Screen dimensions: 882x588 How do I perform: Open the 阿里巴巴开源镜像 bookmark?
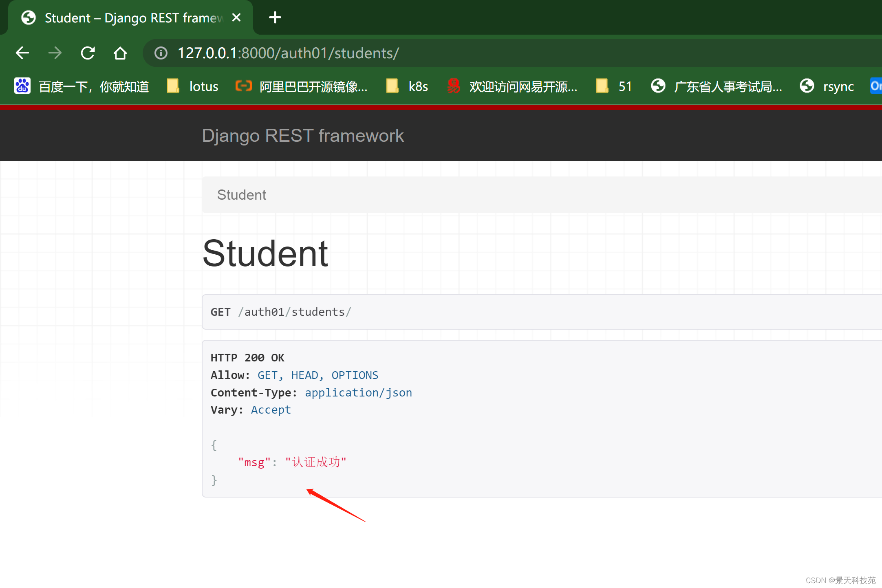302,86
